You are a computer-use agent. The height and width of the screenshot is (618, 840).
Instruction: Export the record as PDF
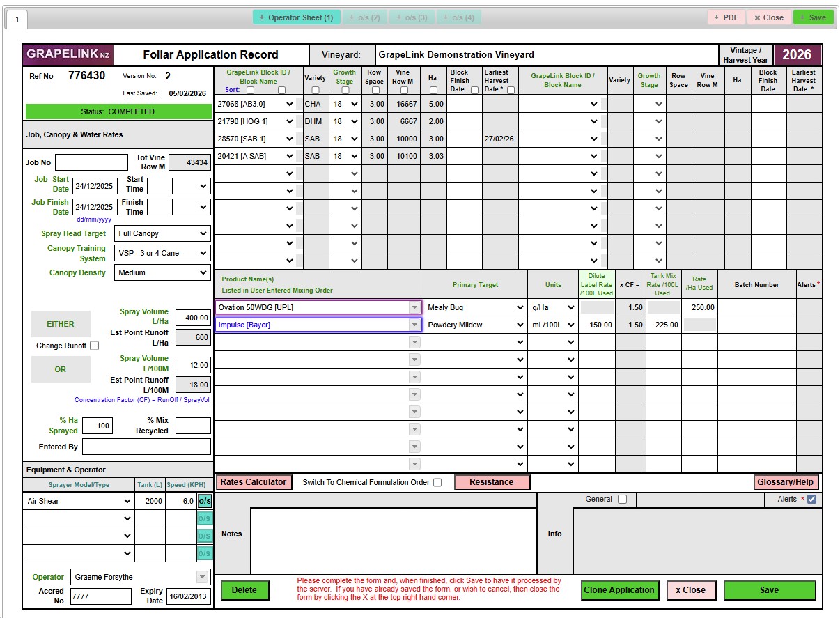point(726,17)
